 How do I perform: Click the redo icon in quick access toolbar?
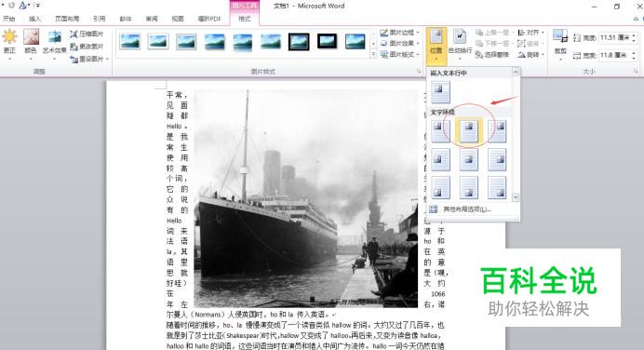(x=11, y=6)
